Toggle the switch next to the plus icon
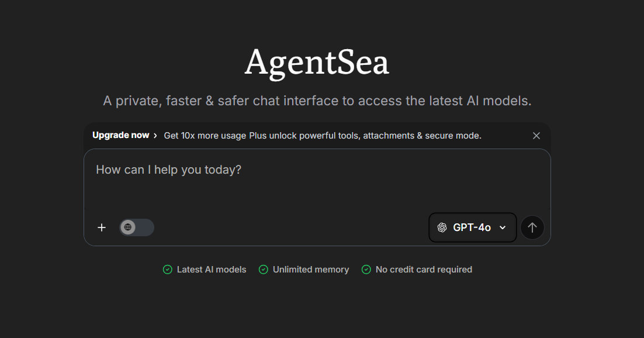 (x=136, y=227)
